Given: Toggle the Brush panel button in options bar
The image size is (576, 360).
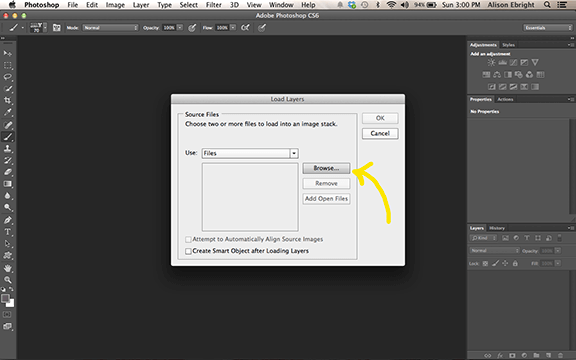Looking at the screenshot, I should (57, 28).
